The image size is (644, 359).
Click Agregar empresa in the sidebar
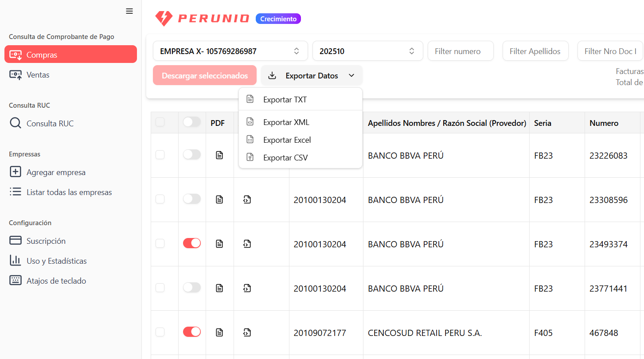point(53,172)
